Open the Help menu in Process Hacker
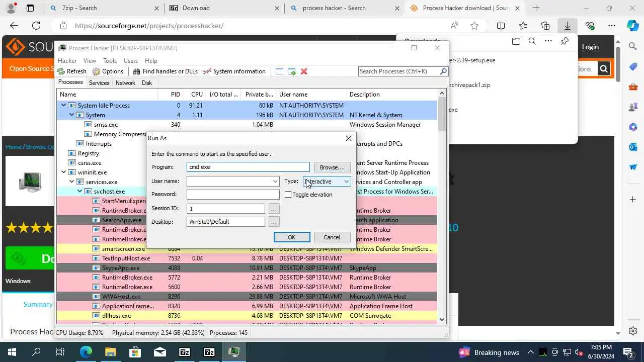 pos(151,61)
